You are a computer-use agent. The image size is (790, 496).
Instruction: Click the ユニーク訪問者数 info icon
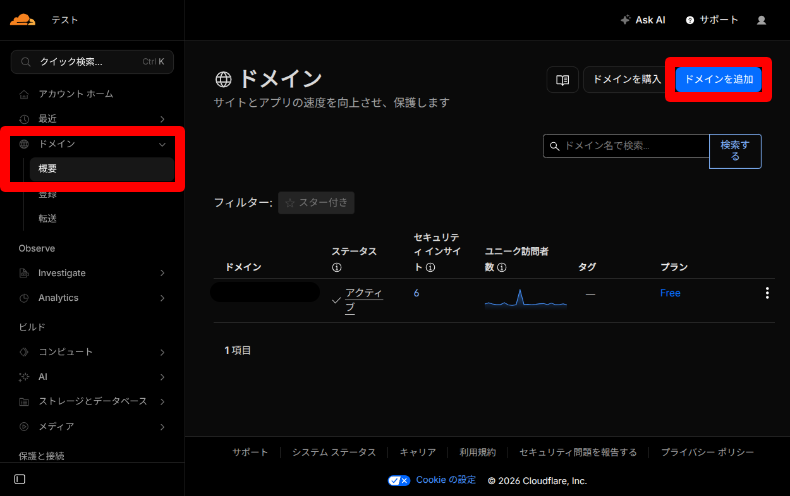502,268
